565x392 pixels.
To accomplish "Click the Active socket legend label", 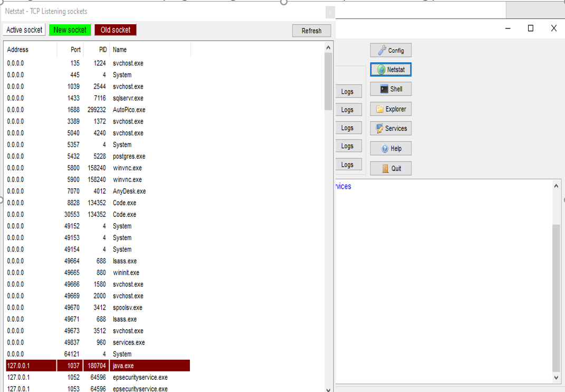I will (24, 30).
